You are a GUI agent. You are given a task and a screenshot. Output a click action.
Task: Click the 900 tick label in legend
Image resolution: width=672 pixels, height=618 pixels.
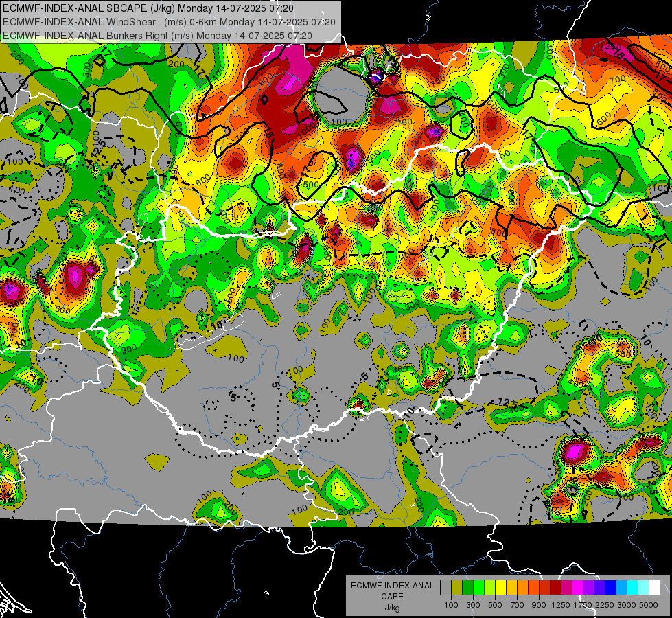tap(539, 605)
